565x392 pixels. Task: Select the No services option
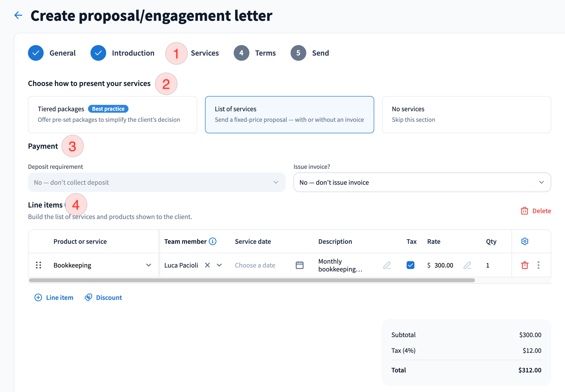[x=466, y=114]
